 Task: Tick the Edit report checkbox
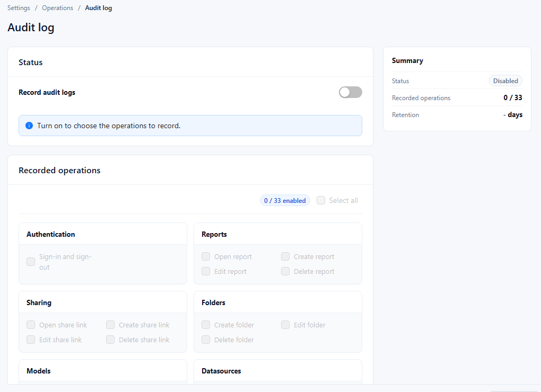coord(206,271)
